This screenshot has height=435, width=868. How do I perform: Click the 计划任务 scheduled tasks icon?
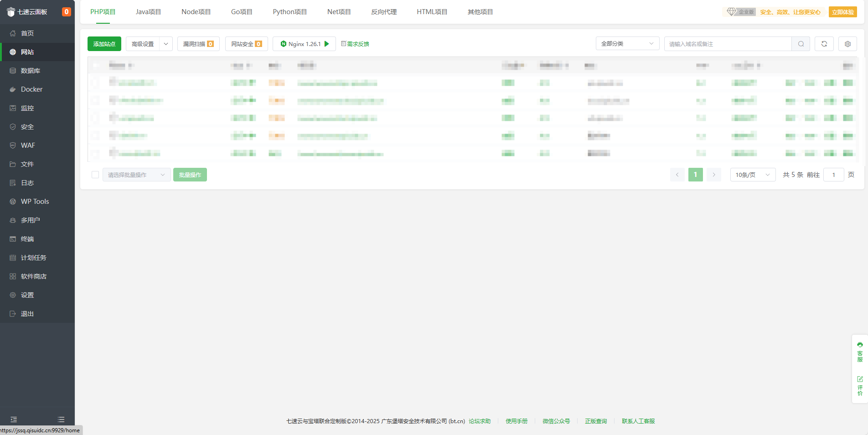[13, 258]
